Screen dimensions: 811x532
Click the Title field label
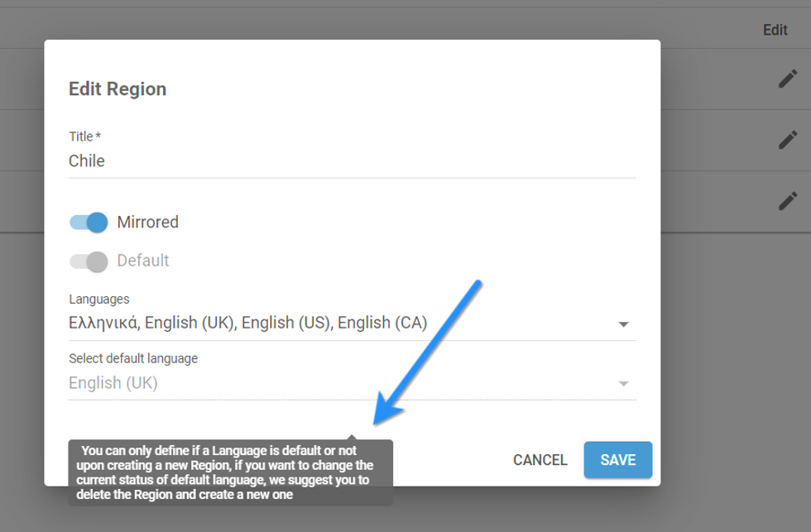point(84,137)
